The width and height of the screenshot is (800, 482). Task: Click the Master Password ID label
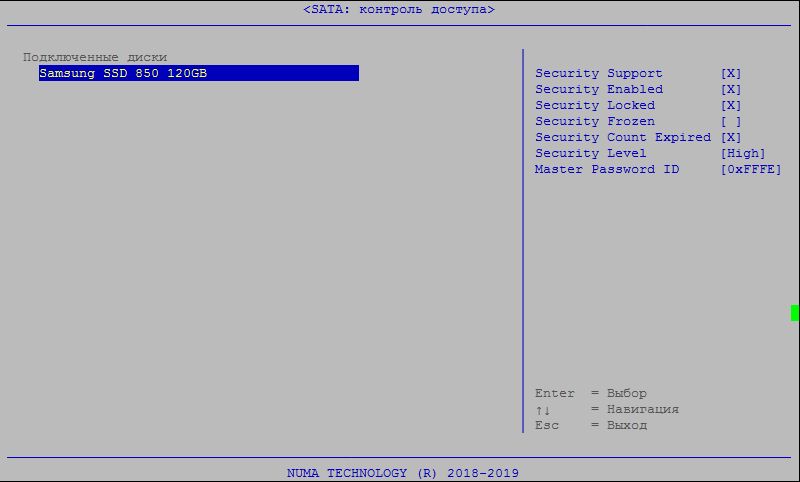point(607,170)
